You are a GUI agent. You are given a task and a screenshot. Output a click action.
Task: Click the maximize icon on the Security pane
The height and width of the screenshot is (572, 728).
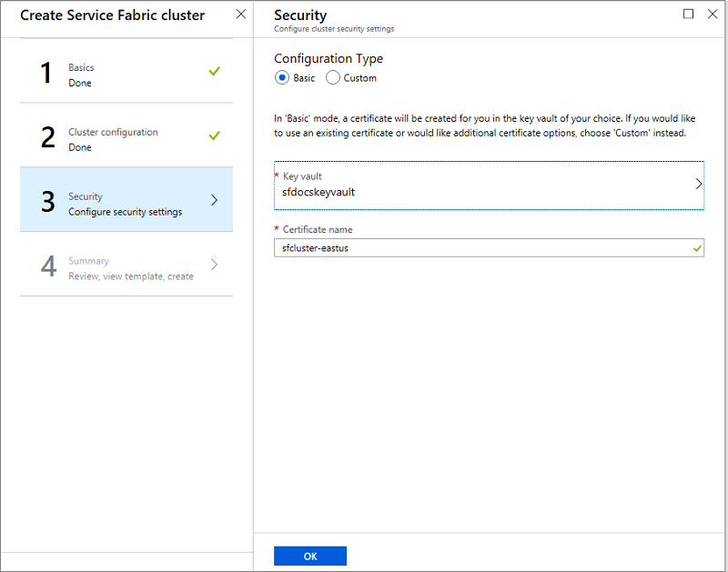click(689, 15)
